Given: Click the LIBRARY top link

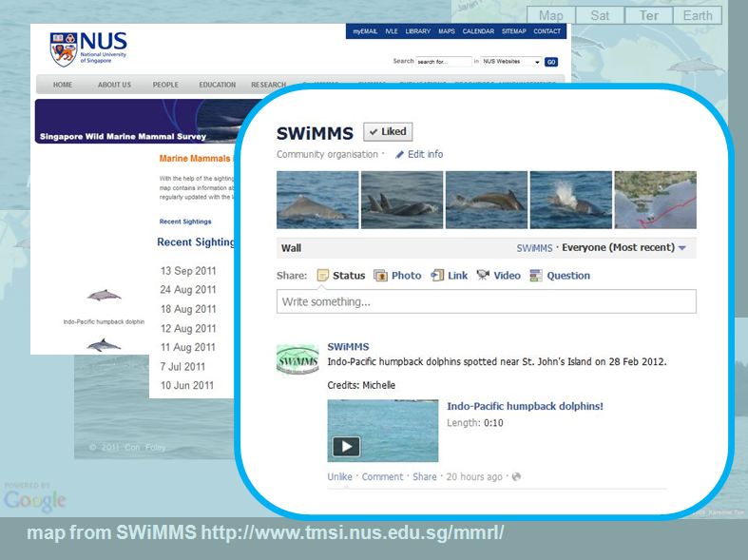Looking at the screenshot, I should 418,31.
